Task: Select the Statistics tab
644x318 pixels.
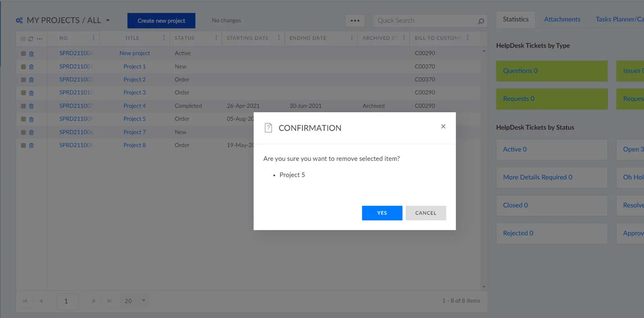Action: pos(516,19)
